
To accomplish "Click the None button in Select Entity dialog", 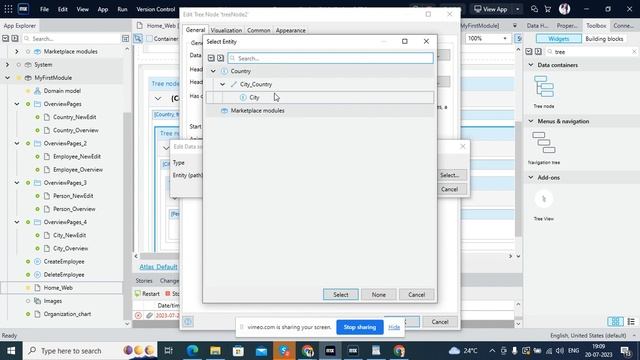I will [x=378, y=294].
